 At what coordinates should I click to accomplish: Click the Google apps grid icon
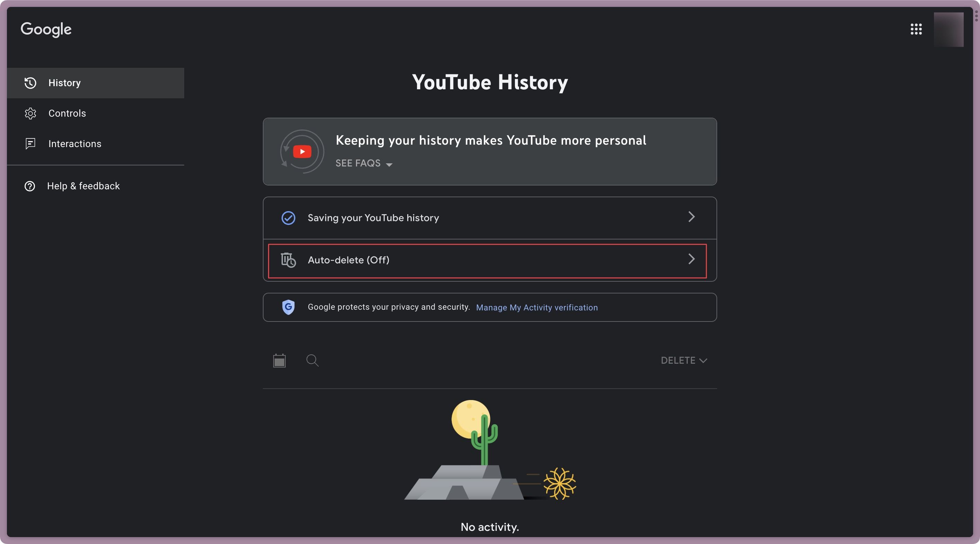coord(916,29)
